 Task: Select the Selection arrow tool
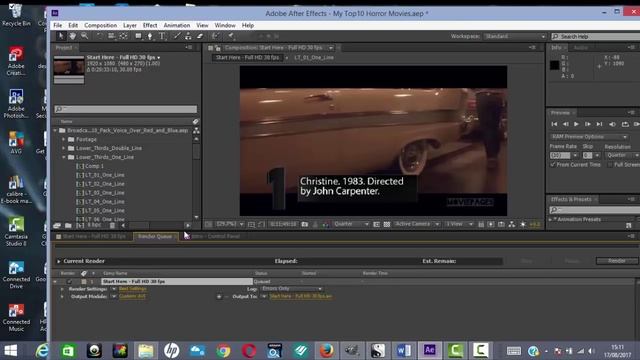click(61, 36)
